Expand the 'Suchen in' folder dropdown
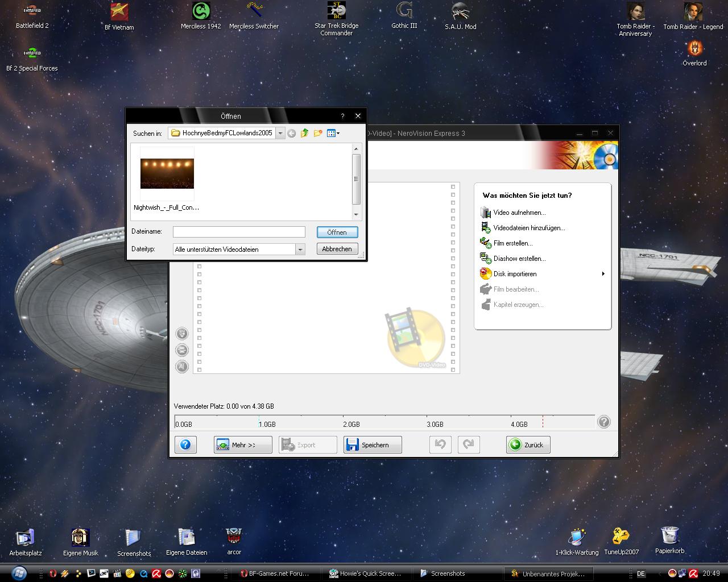The image size is (728, 582). coord(280,133)
